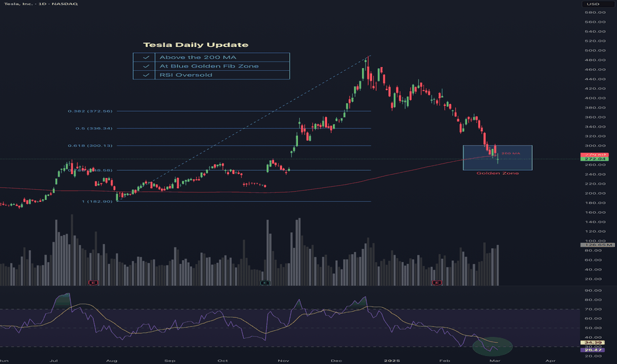
Task: Click the checkmark beside At Blue Golden Fib Zone
Action: [x=146, y=66]
